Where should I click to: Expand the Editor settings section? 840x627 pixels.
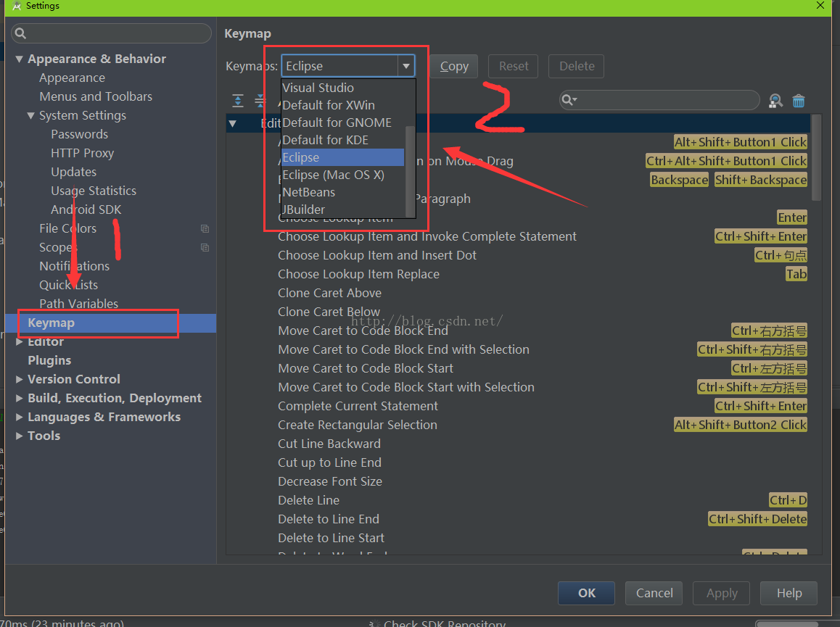coord(20,341)
